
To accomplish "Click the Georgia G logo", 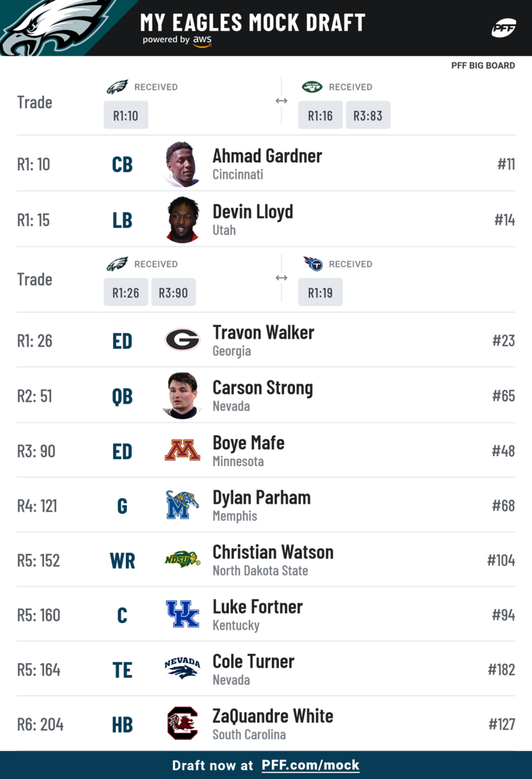I will coord(182,340).
